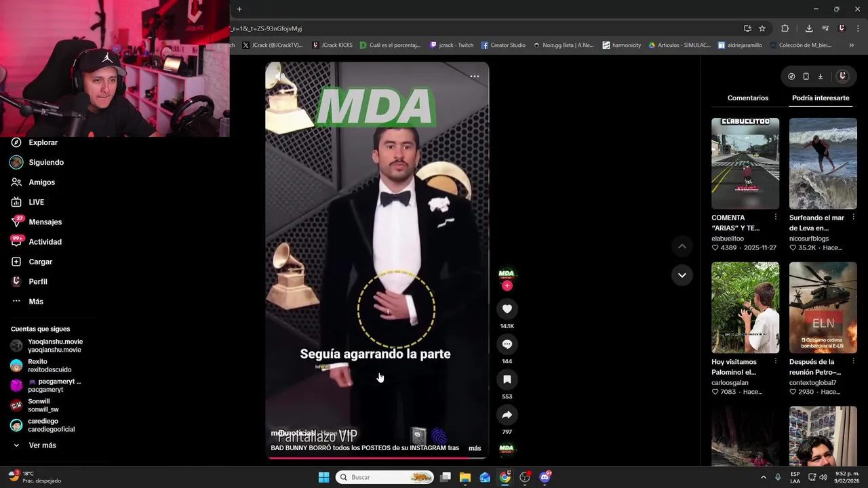868x488 pixels.
Task: Open options for 'COMENTA ARIAS' video
Action: click(776, 218)
